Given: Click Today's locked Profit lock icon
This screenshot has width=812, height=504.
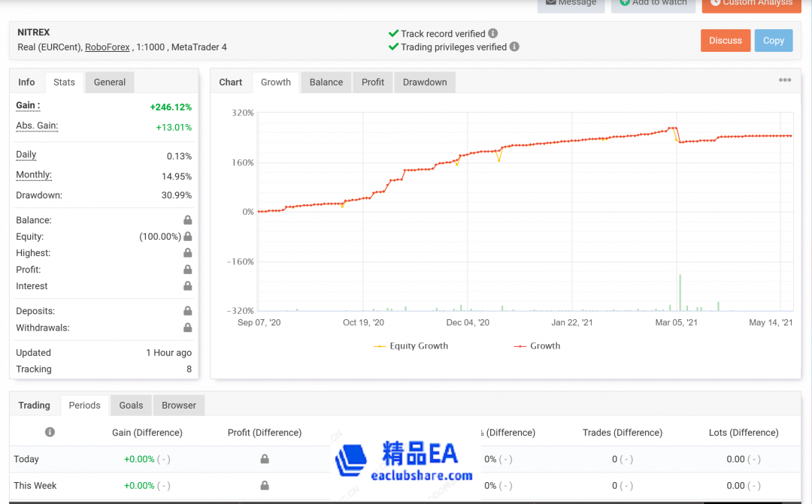Looking at the screenshot, I should (x=264, y=459).
